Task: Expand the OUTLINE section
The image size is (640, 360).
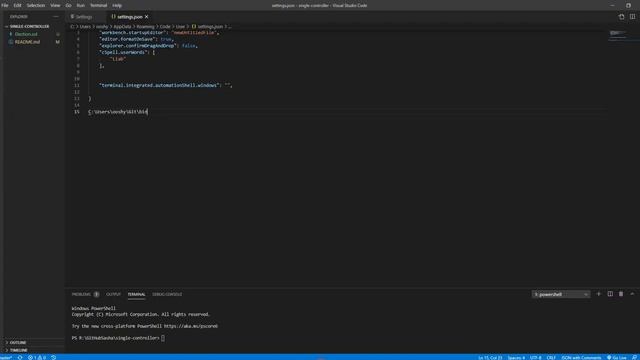Action: 18,342
